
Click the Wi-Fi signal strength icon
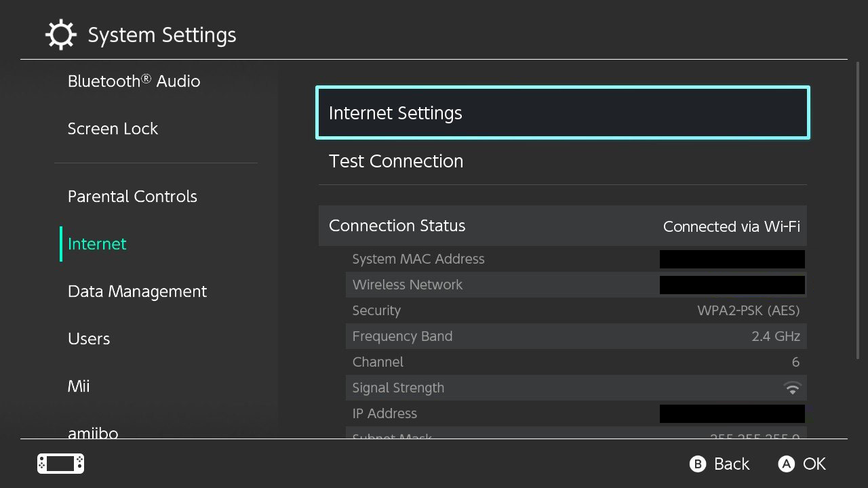click(x=791, y=388)
